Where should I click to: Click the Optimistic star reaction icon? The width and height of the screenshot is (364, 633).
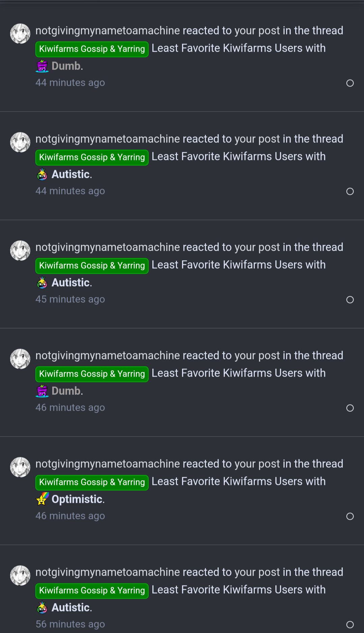pyautogui.click(x=42, y=499)
